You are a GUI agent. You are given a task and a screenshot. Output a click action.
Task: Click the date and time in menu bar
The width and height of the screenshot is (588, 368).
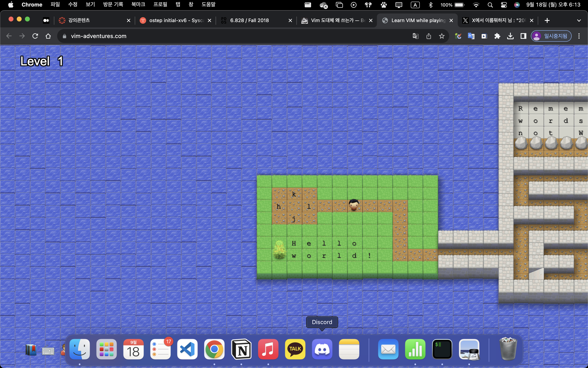click(553, 5)
